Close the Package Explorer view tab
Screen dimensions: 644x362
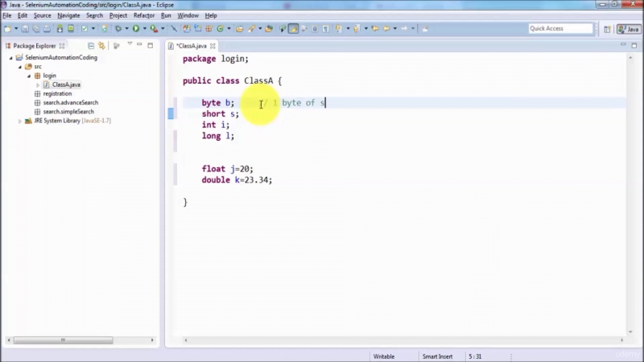[x=62, y=46]
